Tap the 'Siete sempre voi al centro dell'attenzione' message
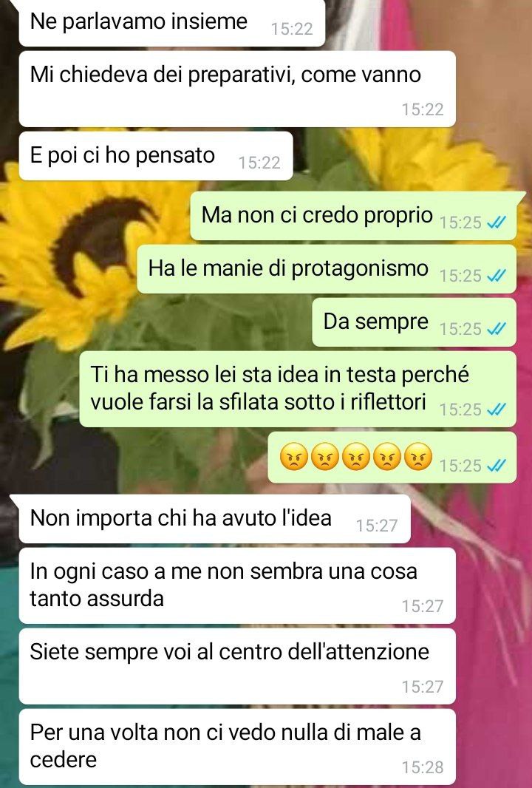This screenshot has height=788, width=532. pyautogui.click(x=237, y=666)
